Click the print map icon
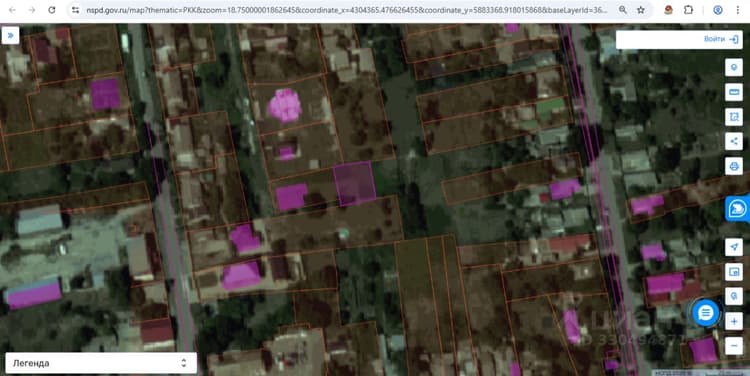Viewport: 750px width, 376px height. point(734,166)
